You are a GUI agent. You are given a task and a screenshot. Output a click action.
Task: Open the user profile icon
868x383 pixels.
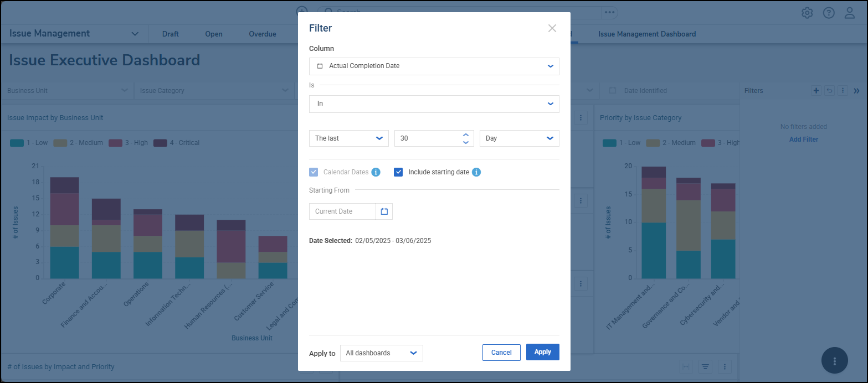click(x=850, y=13)
